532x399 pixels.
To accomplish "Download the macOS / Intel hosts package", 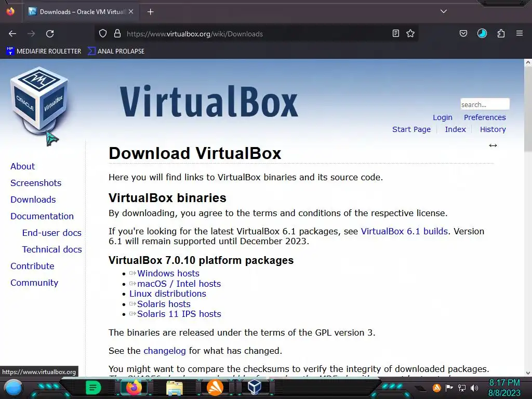I will click(x=179, y=284).
